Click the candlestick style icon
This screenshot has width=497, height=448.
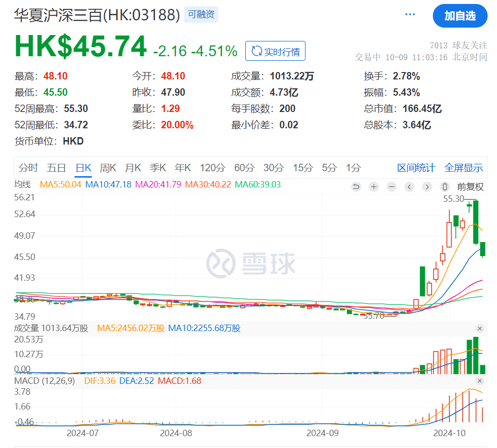click(445, 187)
